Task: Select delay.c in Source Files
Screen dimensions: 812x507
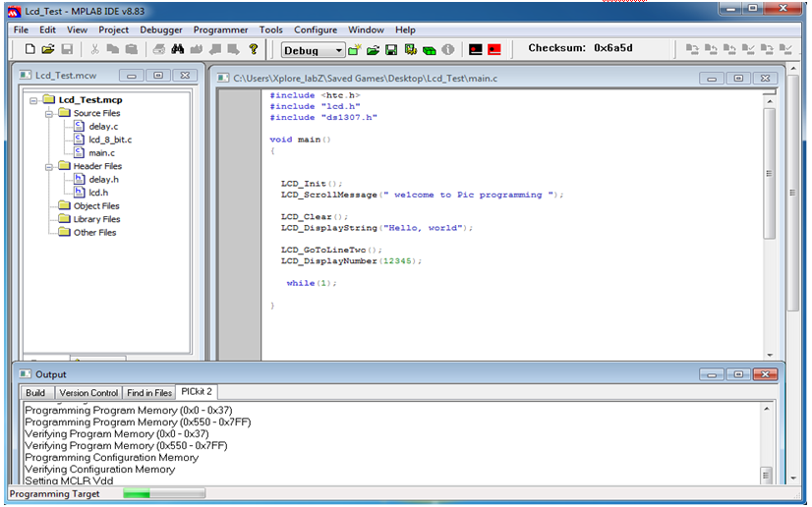Action: click(103, 126)
